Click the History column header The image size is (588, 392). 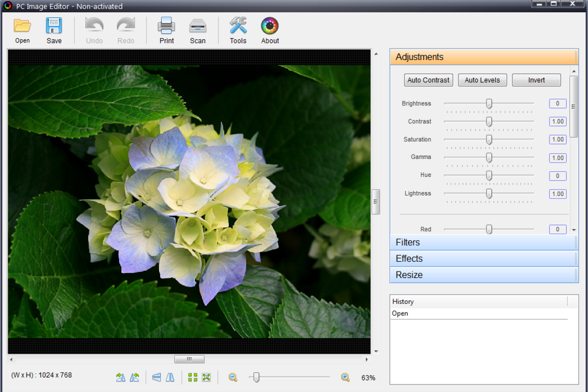[479, 301]
